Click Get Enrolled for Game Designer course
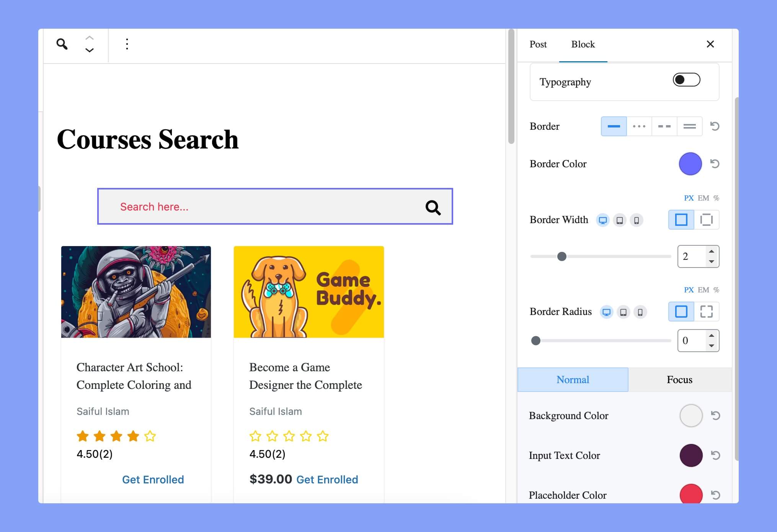The width and height of the screenshot is (777, 532). tap(327, 480)
